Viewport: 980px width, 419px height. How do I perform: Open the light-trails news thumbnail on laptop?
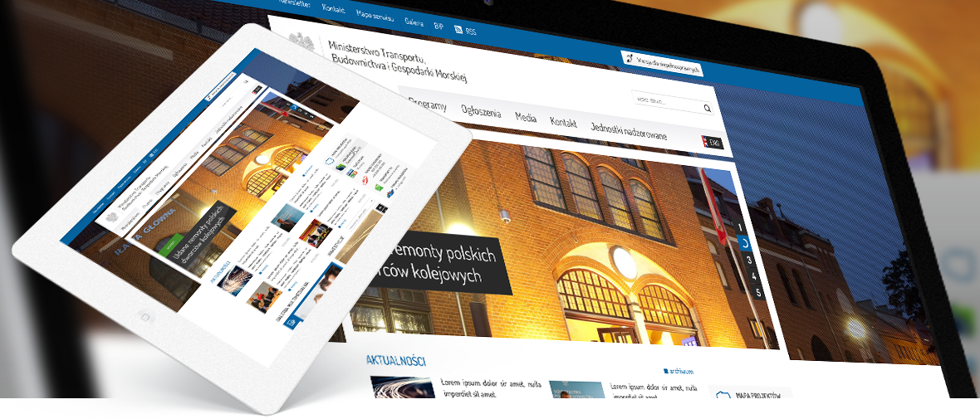[x=403, y=387]
